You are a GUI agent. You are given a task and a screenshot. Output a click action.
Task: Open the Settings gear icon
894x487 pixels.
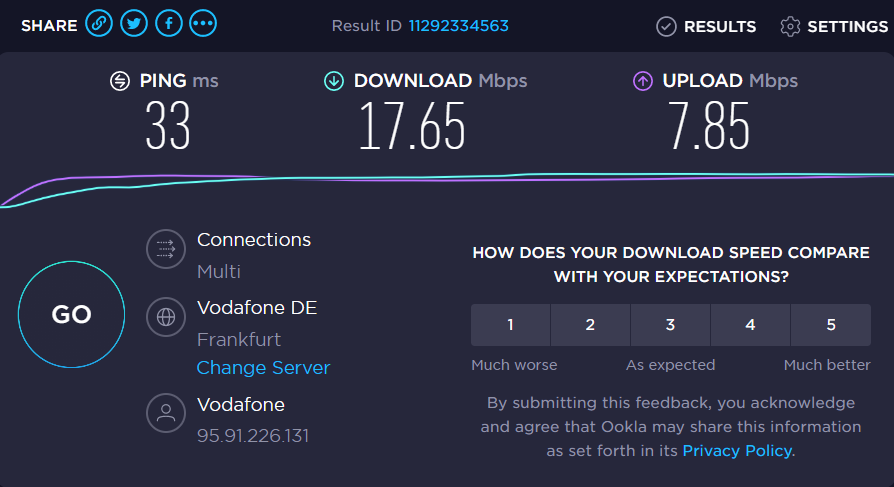(790, 26)
